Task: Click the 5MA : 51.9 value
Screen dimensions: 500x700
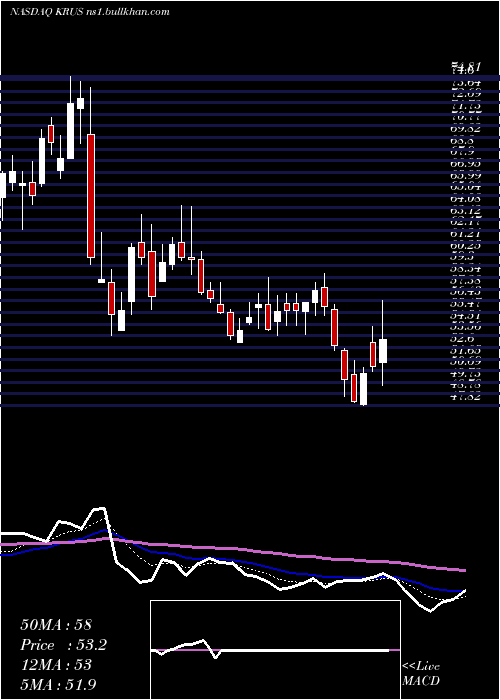Action: tap(58, 684)
